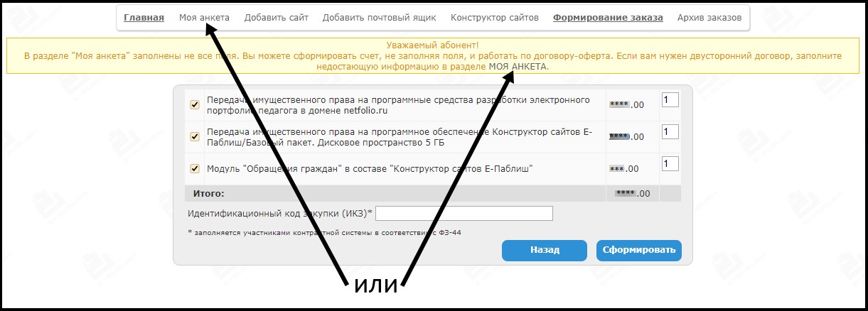This screenshot has height=311, width=868.
Task: Switch to Формирование заказа section
Action: [608, 17]
